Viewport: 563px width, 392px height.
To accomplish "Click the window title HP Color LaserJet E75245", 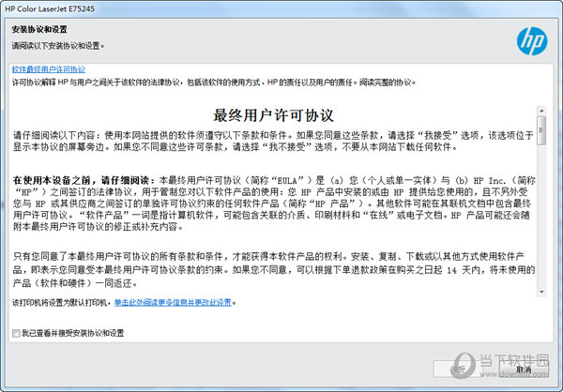I will tap(50, 8).
